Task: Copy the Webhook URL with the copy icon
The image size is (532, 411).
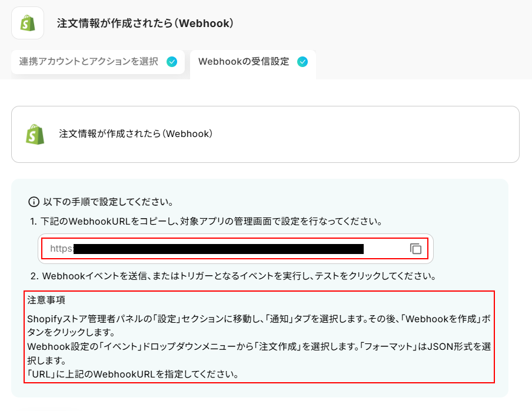Action: tap(415, 249)
